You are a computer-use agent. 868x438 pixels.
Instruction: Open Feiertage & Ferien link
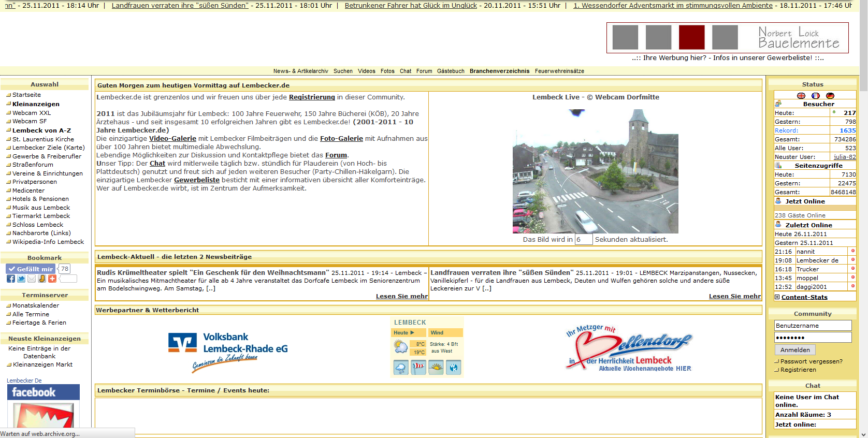pyautogui.click(x=39, y=323)
